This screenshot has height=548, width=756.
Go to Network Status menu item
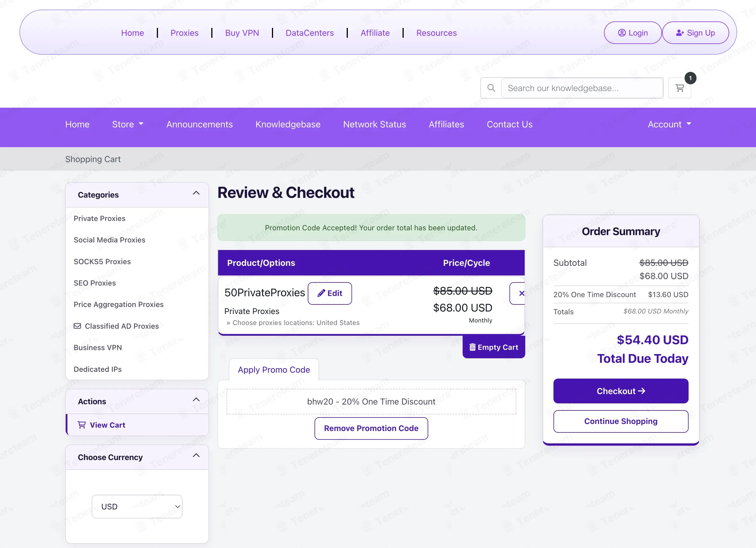click(x=374, y=124)
